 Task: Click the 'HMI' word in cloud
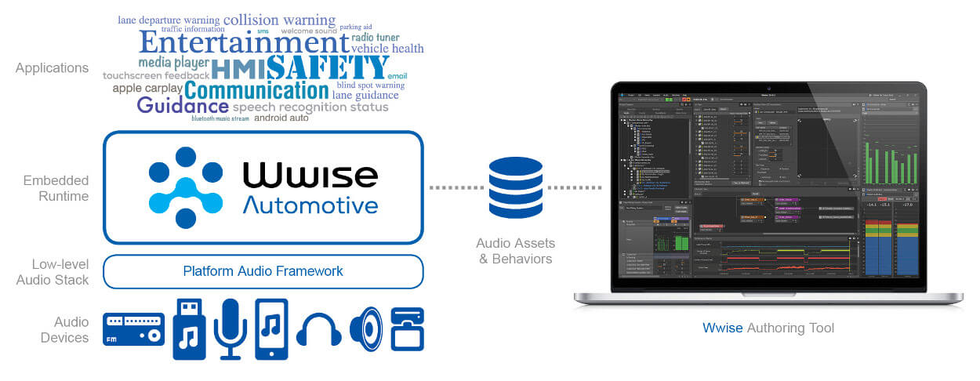(x=238, y=70)
